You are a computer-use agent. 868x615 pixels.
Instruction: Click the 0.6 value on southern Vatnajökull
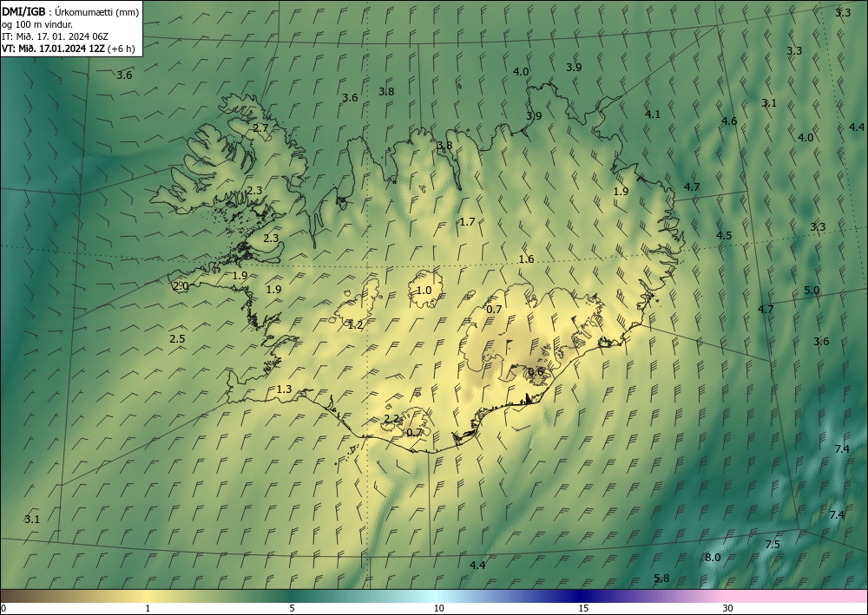(x=536, y=371)
